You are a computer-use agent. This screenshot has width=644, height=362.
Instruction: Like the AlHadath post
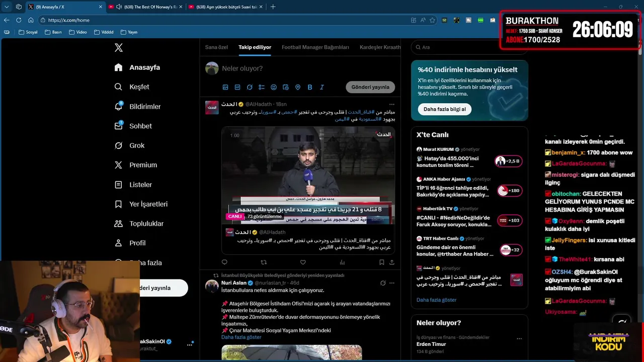pyautogui.click(x=303, y=262)
